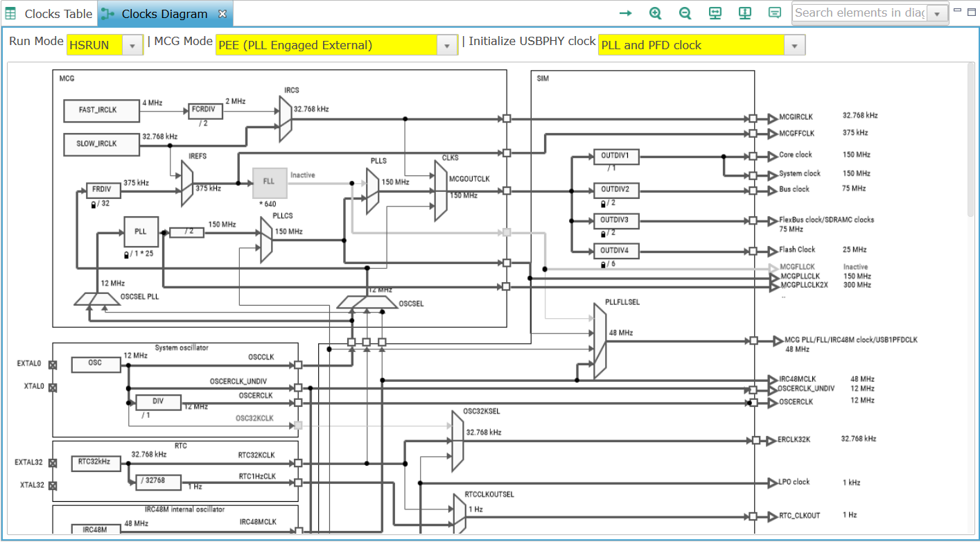This screenshot has height=542, width=980.
Task: Select the OUTDIV1 divider block
Action: coord(615,156)
